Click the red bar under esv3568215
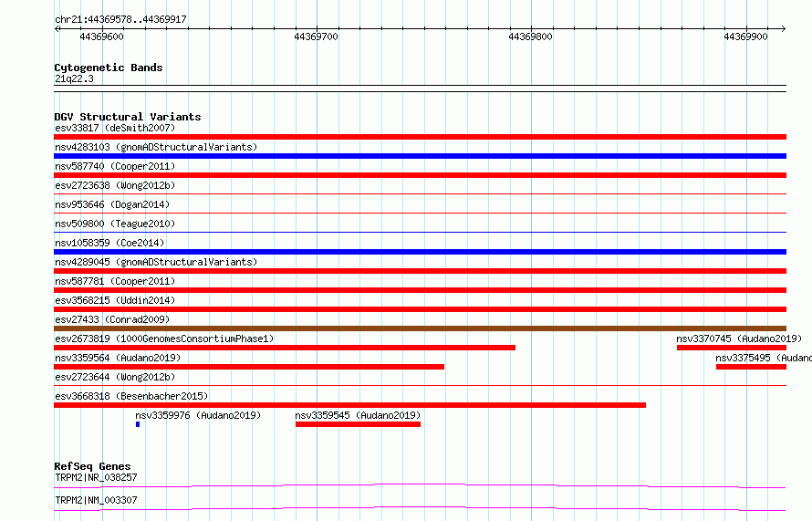The height and width of the screenshot is (521, 812). click(x=420, y=309)
